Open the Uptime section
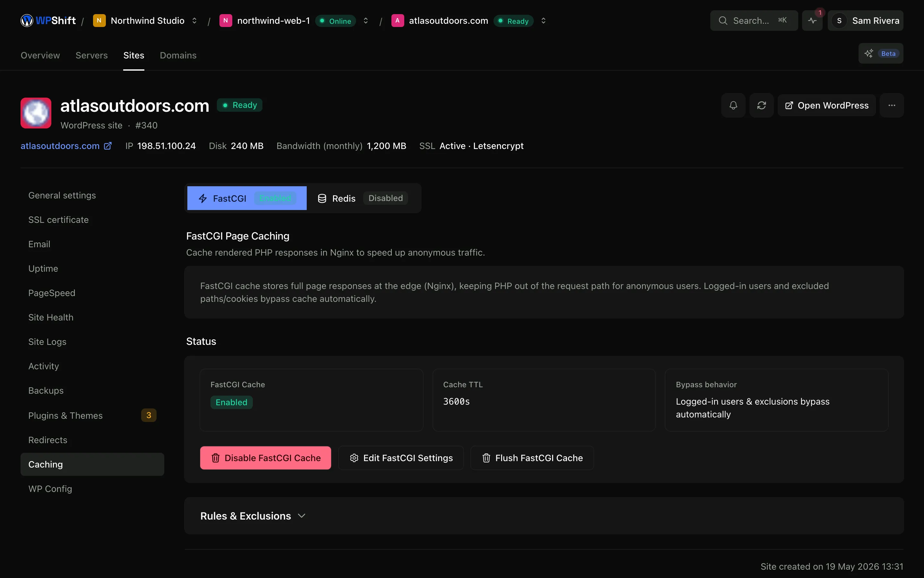This screenshot has width=924, height=578. 92,269
